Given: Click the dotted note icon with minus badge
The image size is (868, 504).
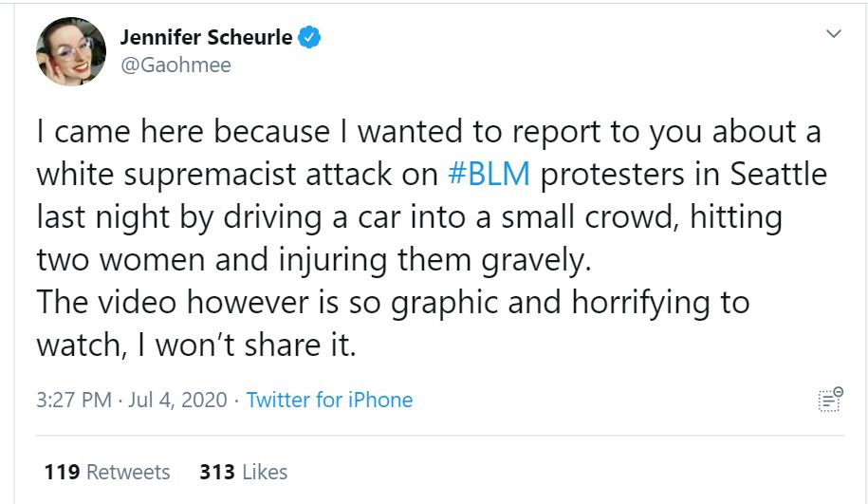Looking at the screenshot, I should point(829,400).
